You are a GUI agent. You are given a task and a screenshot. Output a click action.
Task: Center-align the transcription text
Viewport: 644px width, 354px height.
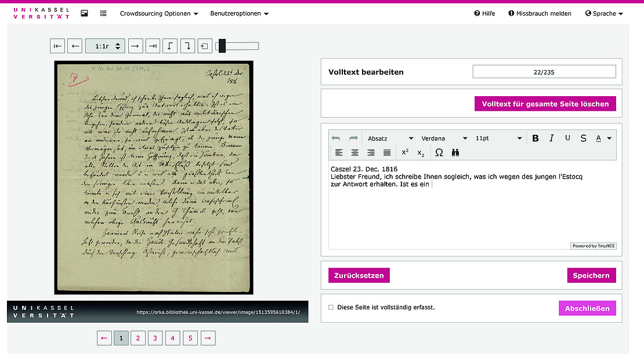tap(355, 152)
